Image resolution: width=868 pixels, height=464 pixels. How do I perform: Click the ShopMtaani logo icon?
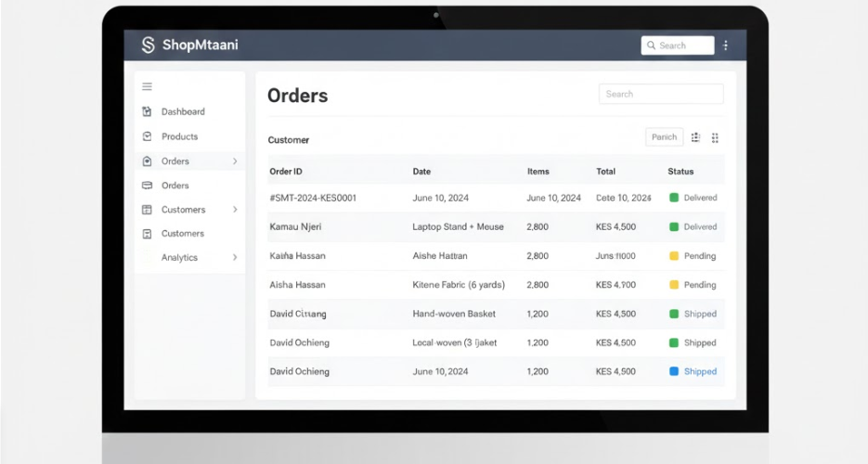tap(148, 45)
